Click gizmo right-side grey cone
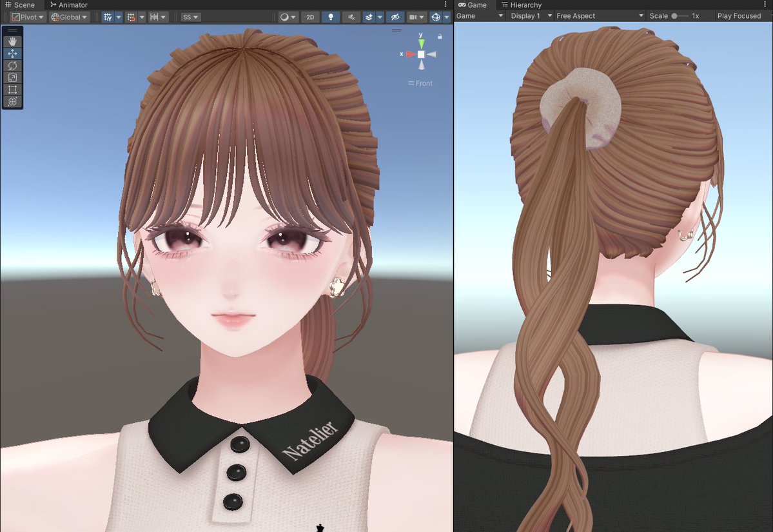This screenshot has width=773, height=532. (x=432, y=54)
